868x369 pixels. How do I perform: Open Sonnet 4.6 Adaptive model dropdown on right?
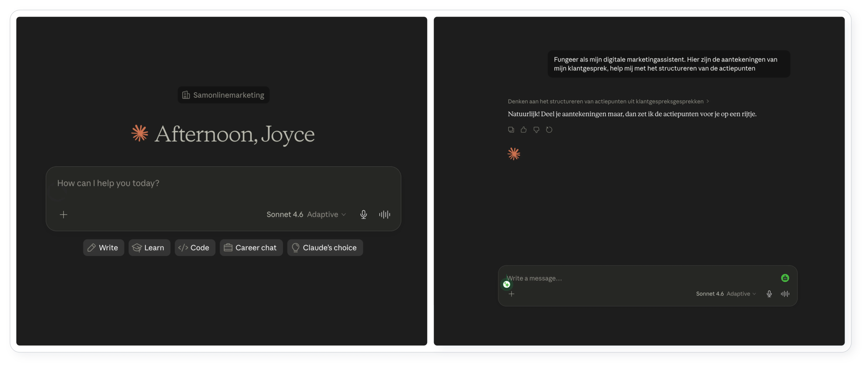(x=726, y=294)
